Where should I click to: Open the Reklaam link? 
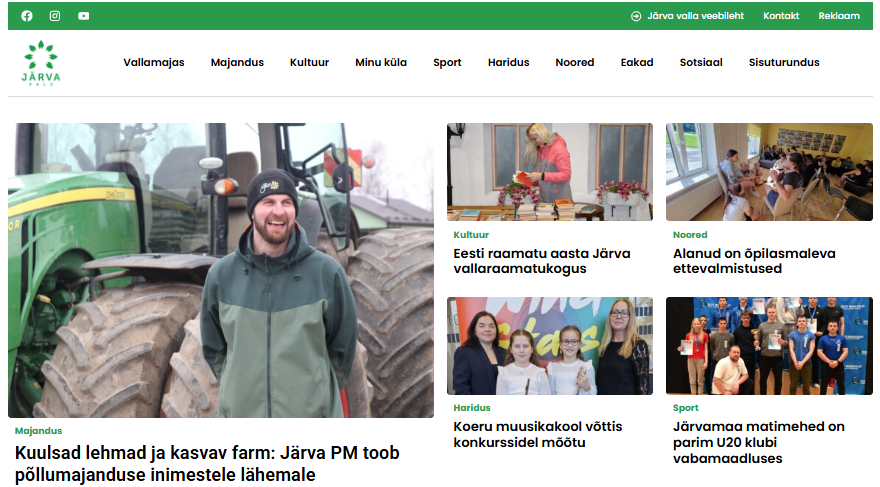pyautogui.click(x=838, y=16)
